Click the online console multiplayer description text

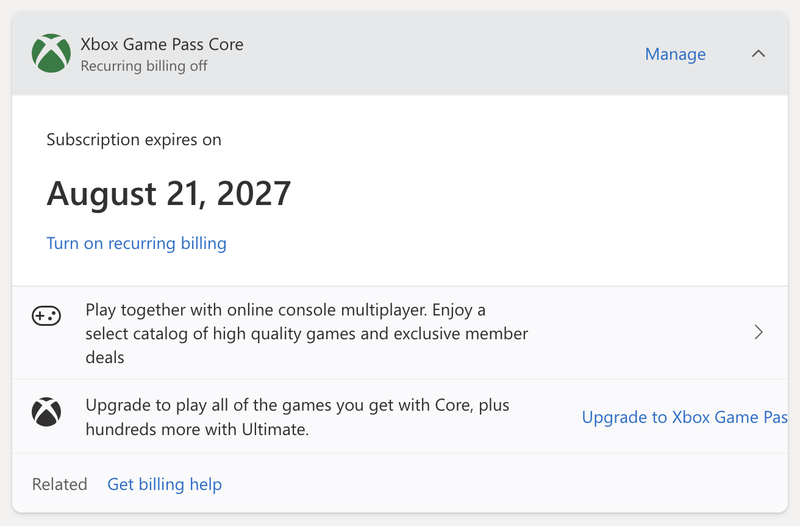click(x=306, y=333)
